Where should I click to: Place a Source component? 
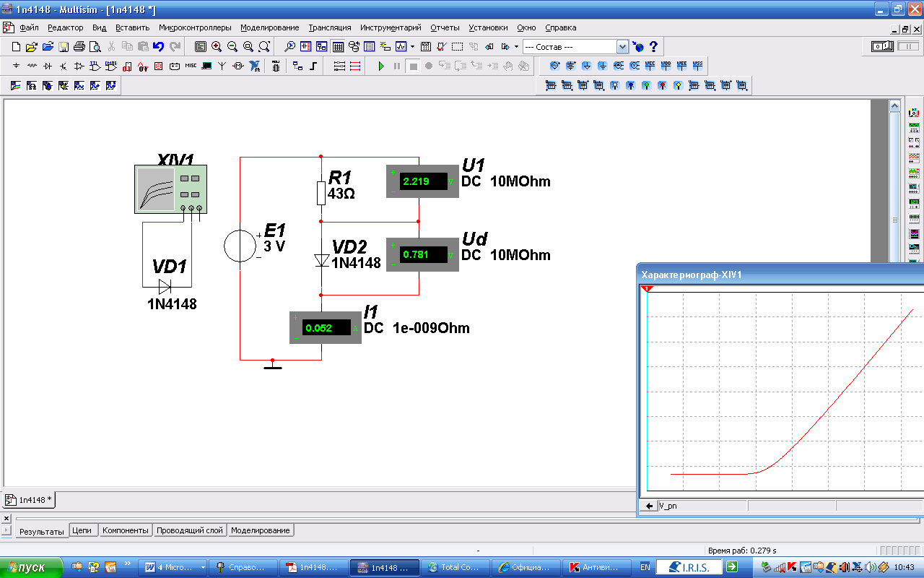click(16, 66)
